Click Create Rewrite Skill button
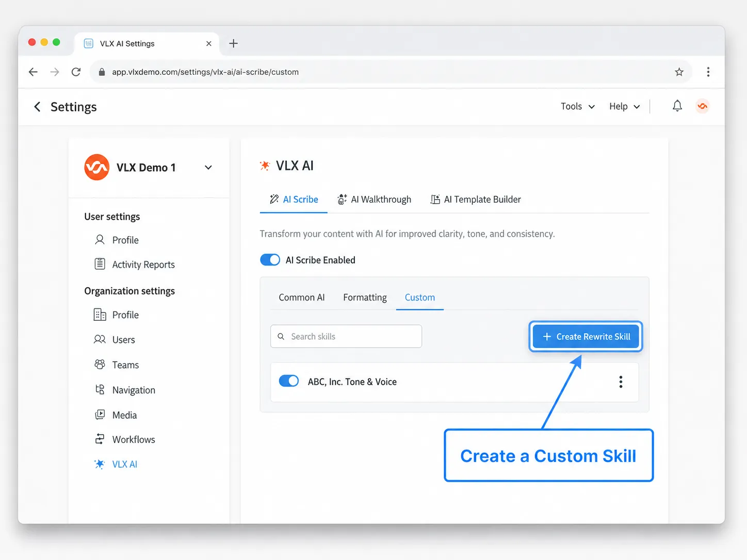 coord(586,336)
